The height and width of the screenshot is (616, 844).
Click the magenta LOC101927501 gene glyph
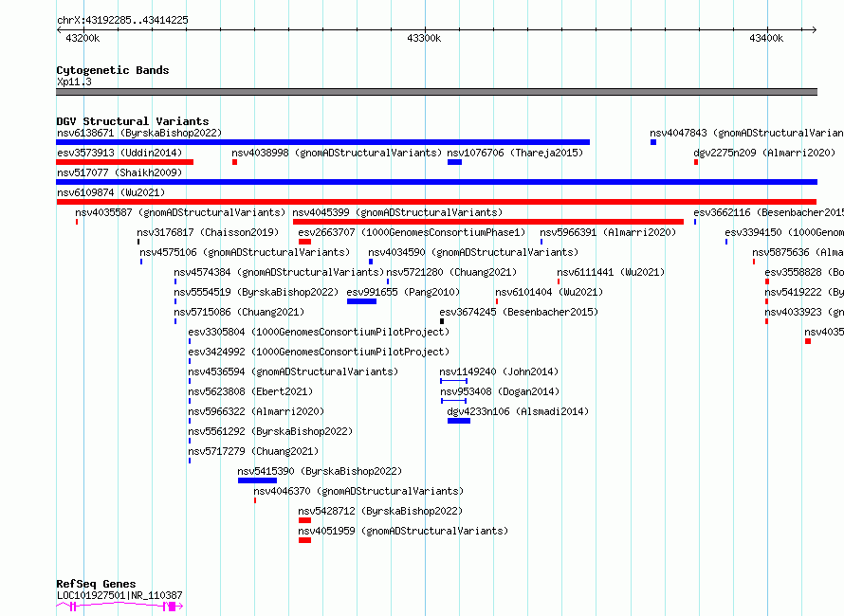click(x=119, y=607)
